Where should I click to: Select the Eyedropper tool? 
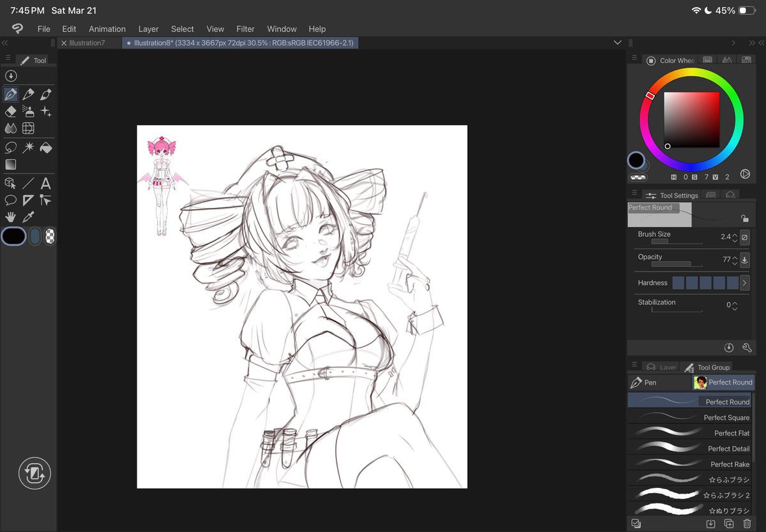pyautogui.click(x=28, y=218)
